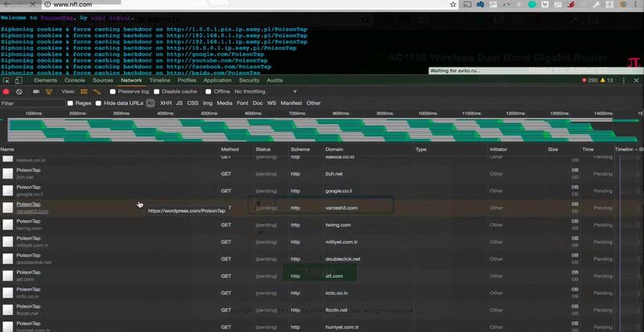The width and height of the screenshot is (644, 332).
Task: Filter requests by Manifest
Action: (x=291, y=103)
